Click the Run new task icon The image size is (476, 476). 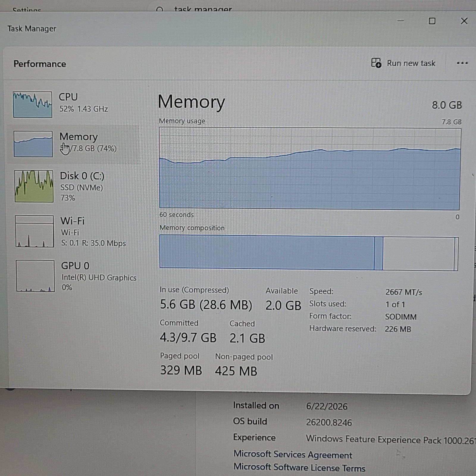(x=376, y=63)
